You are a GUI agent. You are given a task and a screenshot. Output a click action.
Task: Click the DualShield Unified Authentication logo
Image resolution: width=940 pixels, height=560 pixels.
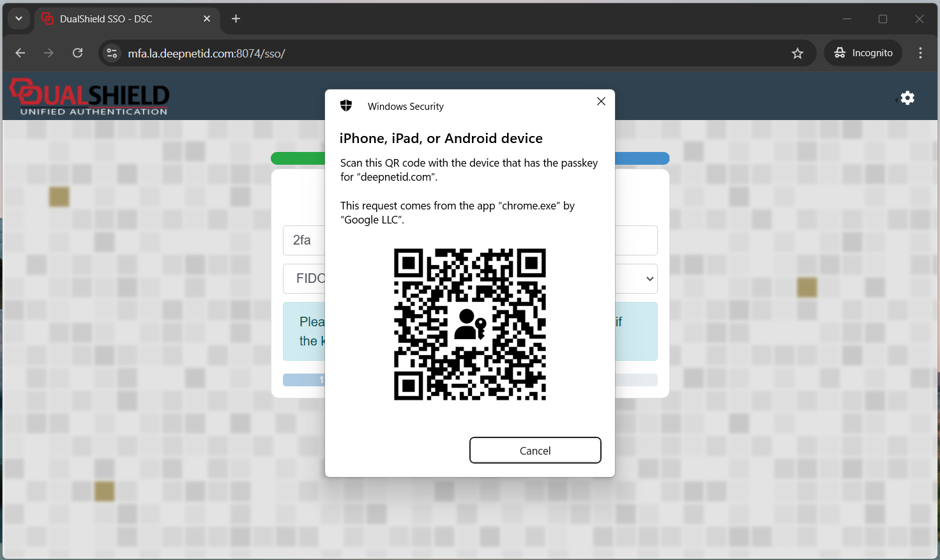89,97
